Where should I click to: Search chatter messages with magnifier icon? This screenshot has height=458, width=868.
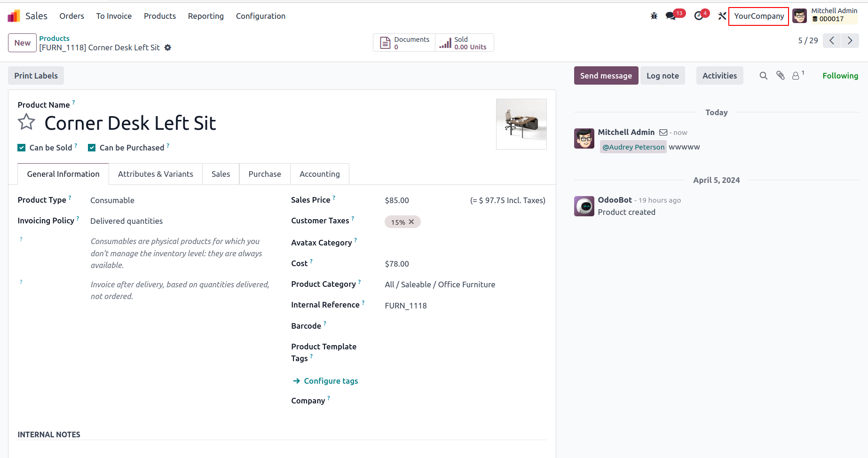tap(764, 76)
